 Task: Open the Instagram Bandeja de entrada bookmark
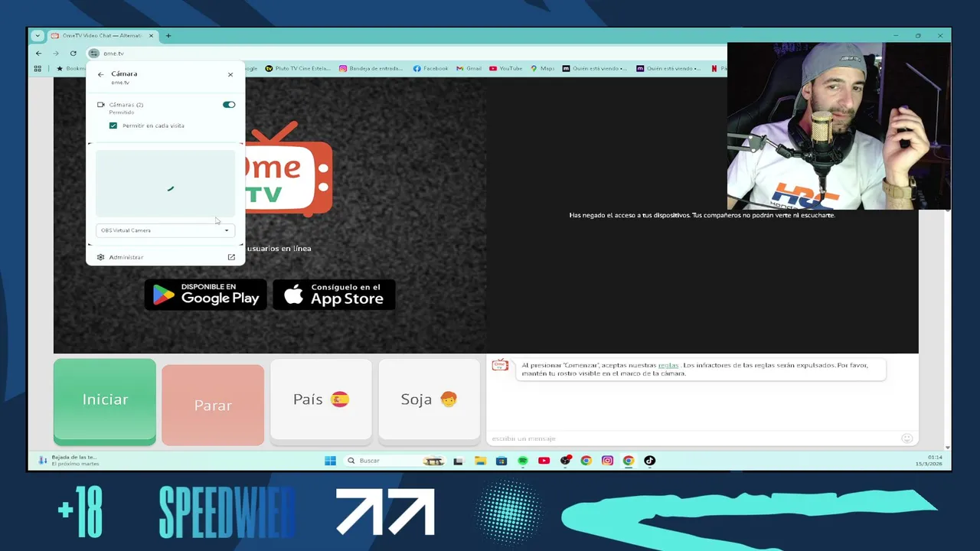point(371,69)
